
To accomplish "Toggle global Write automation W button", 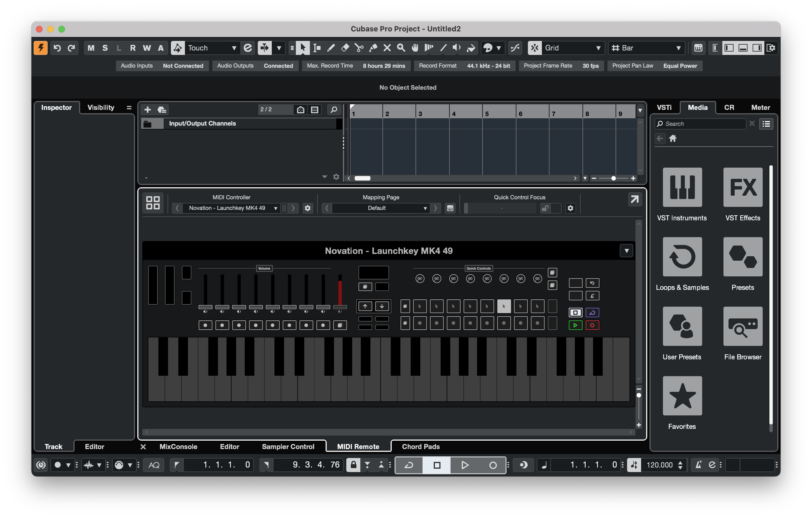I will (147, 48).
